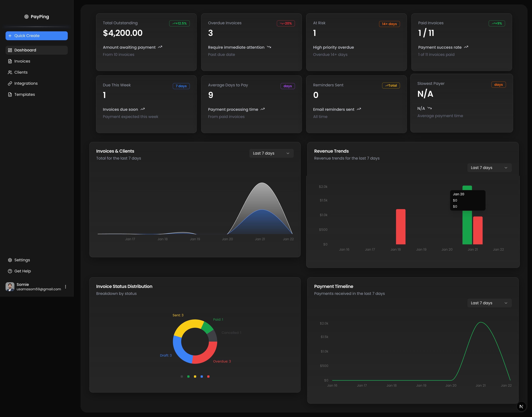Click Somie's profile avatar
Screen dimensions: 532x417
click(x=10, y=287)
